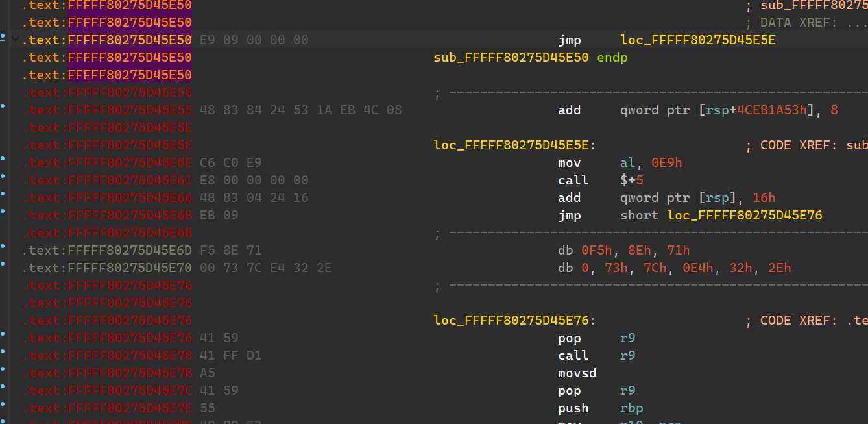Select hex bytes C6 C0 E9

pyautogui.click(x=231, y=163)
